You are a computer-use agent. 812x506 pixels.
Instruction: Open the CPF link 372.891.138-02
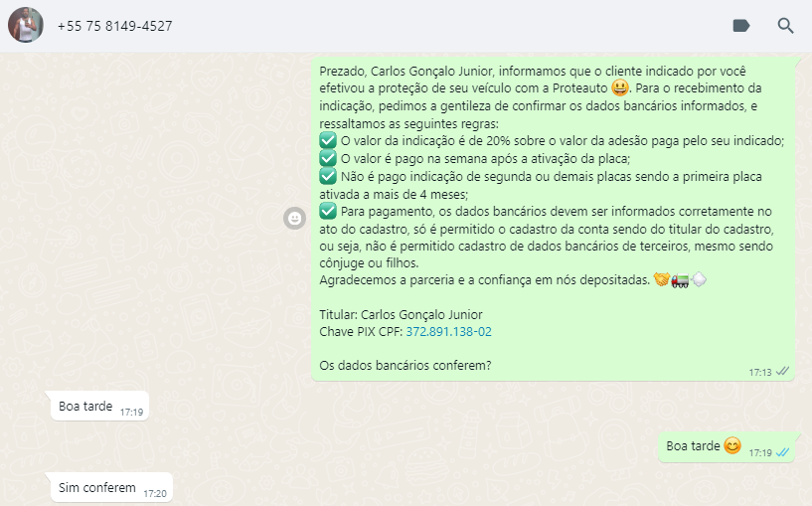point(448,331)
